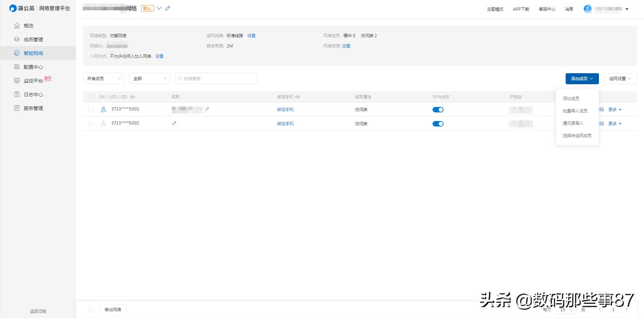The width and height of the screenshot is (644, 318).
Task: Click the 概览 home icon in sidebar
Action: (17, 26)
